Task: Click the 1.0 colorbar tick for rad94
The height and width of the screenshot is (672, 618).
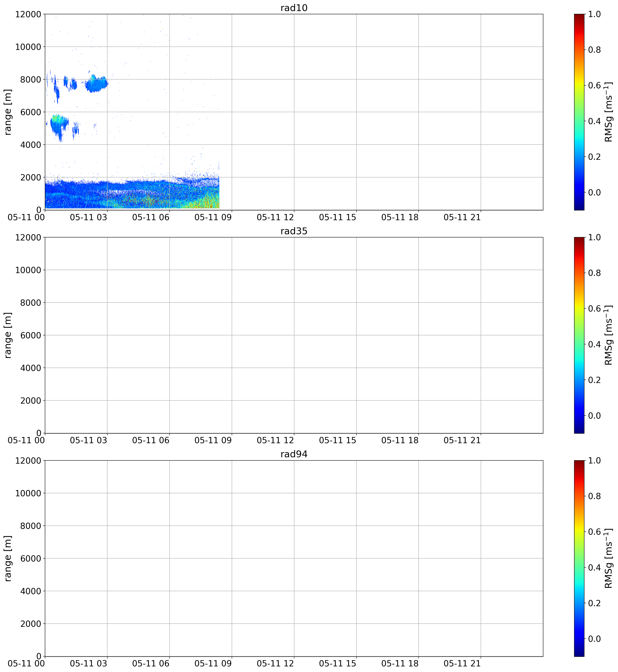Action: (594, 460)
